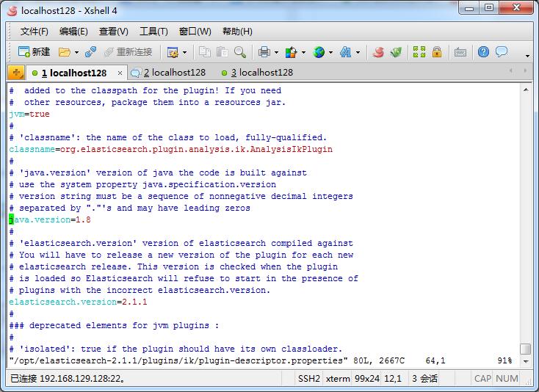Click the line 'jvm=true'

29,114
